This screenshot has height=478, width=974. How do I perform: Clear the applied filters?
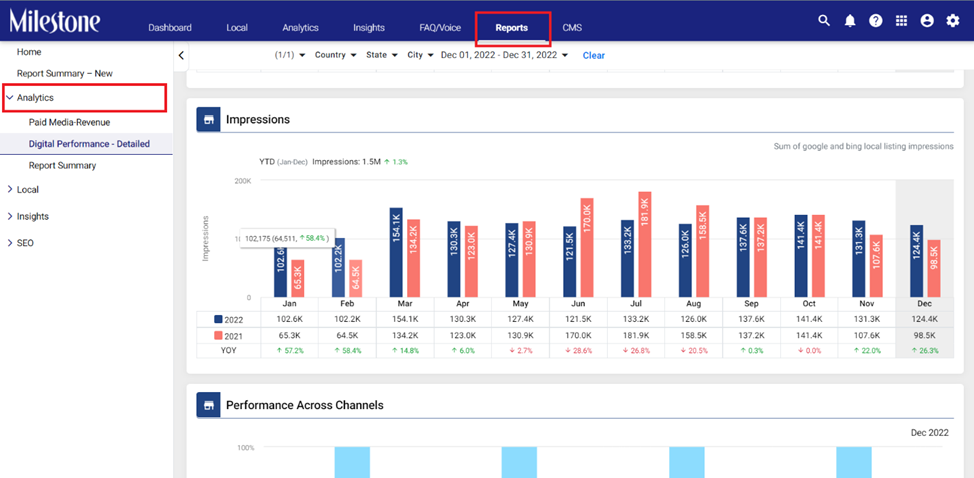(593, 55)
